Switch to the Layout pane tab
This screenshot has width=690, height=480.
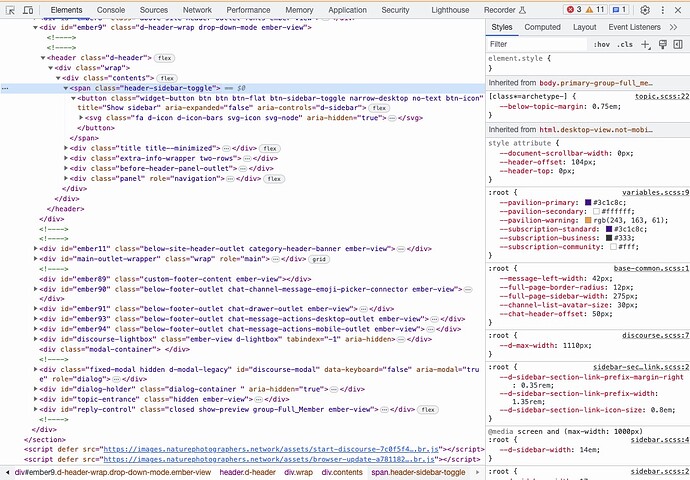coord(584,27)
